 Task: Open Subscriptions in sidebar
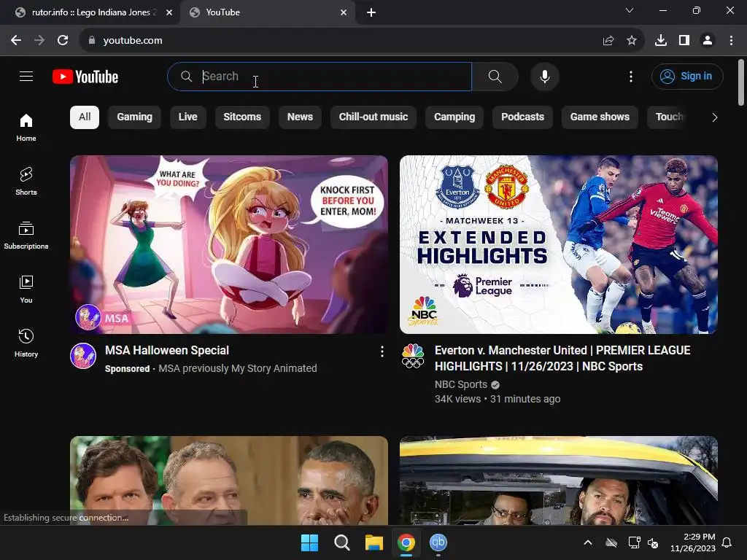click(26, 236)
